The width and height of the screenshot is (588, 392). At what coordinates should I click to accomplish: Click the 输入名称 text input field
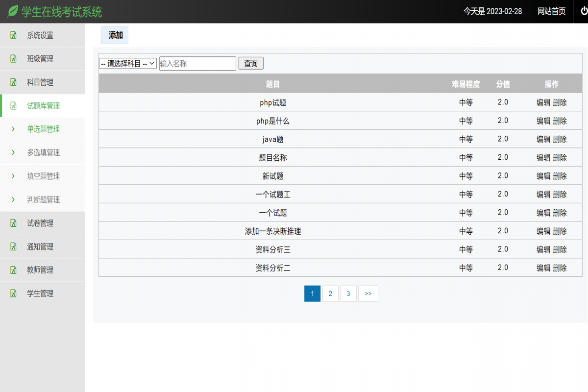197,63
